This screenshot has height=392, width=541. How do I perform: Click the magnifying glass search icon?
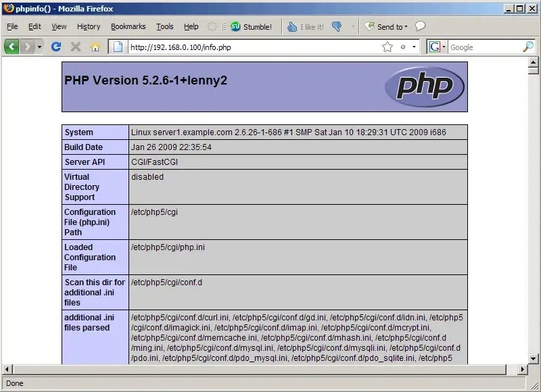pyautogui.click(x=528, y=47)
